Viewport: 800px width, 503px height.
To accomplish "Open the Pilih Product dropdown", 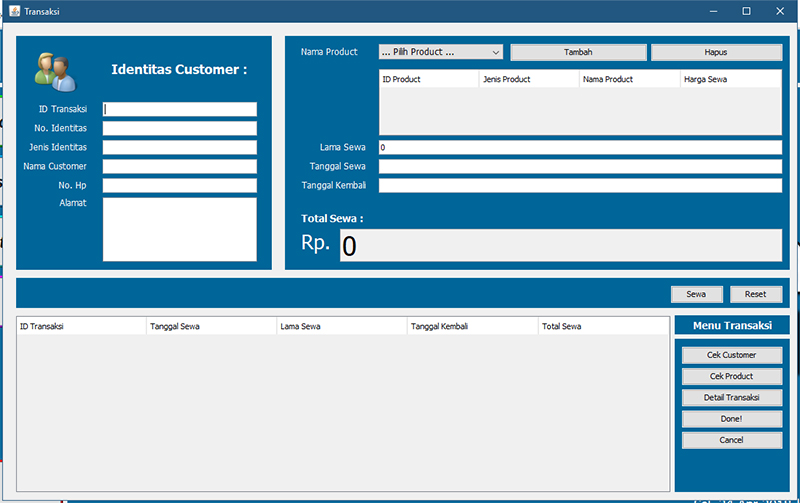I will click(x=441, y=52).
